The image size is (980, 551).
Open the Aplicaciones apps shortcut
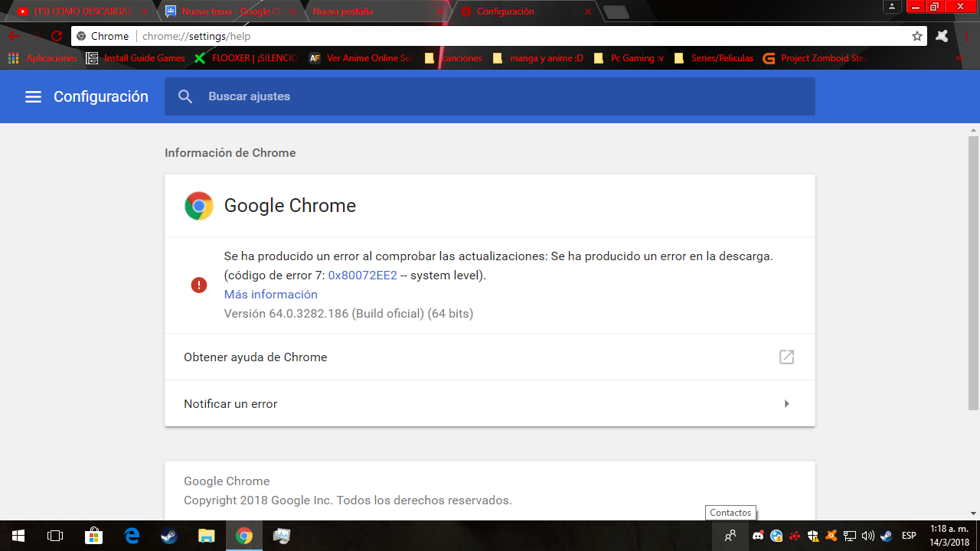(43, 58)
